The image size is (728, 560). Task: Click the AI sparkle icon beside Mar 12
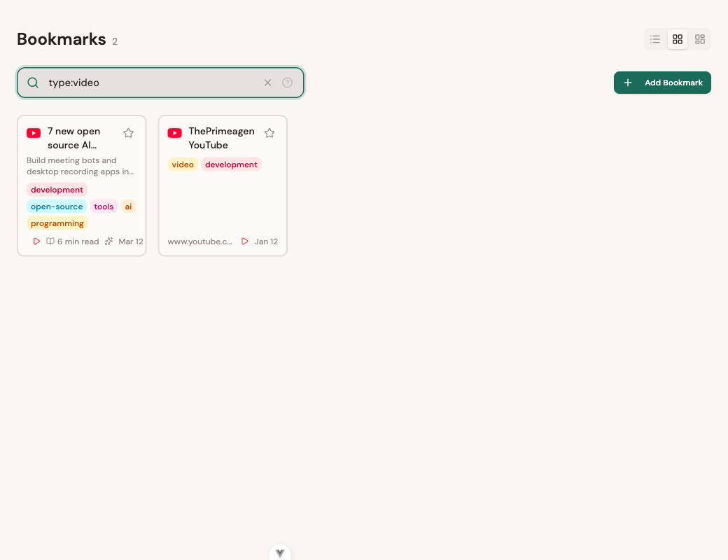108,241
